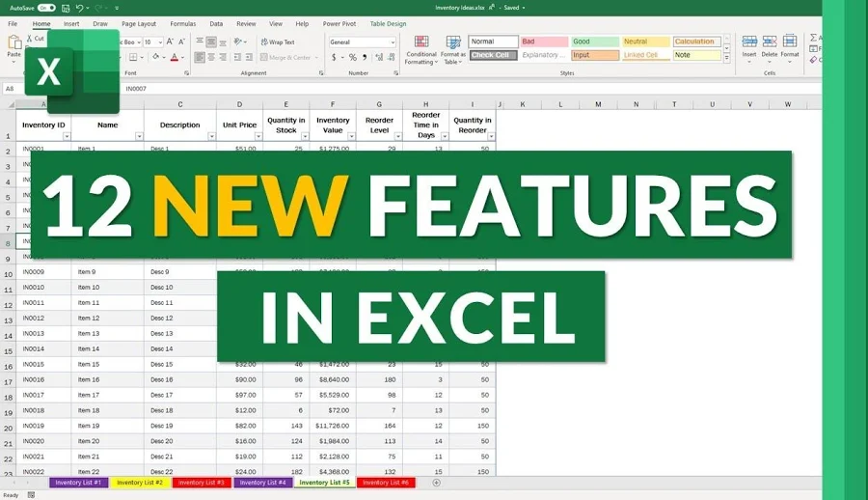Apply Bottom Align to the cell
868x500 pixels.
click(223, 42)
